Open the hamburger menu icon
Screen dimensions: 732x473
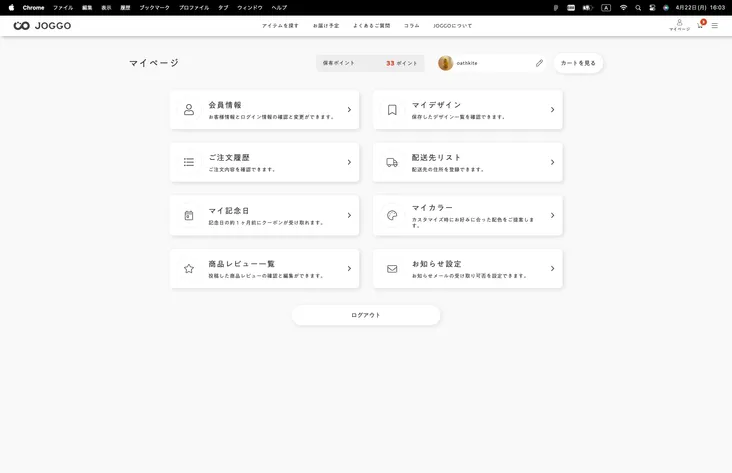click(x=715, y=26)
